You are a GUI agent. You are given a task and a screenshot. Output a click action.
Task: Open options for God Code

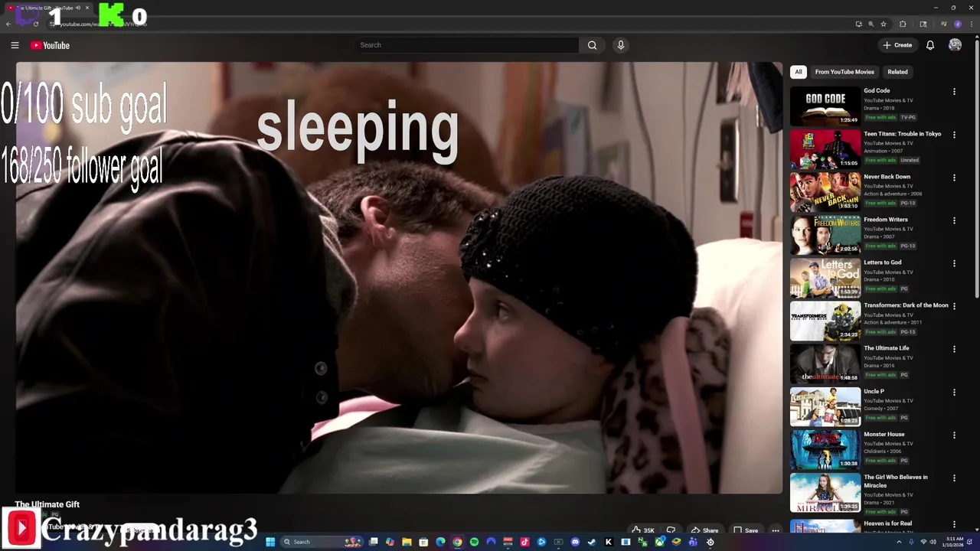pos(954,92)
